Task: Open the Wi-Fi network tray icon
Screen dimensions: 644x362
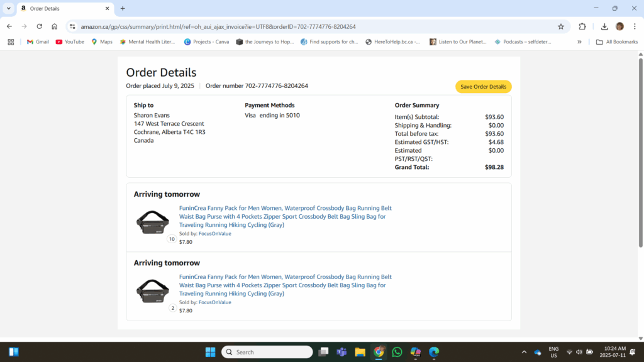Action: click(569, 352)
